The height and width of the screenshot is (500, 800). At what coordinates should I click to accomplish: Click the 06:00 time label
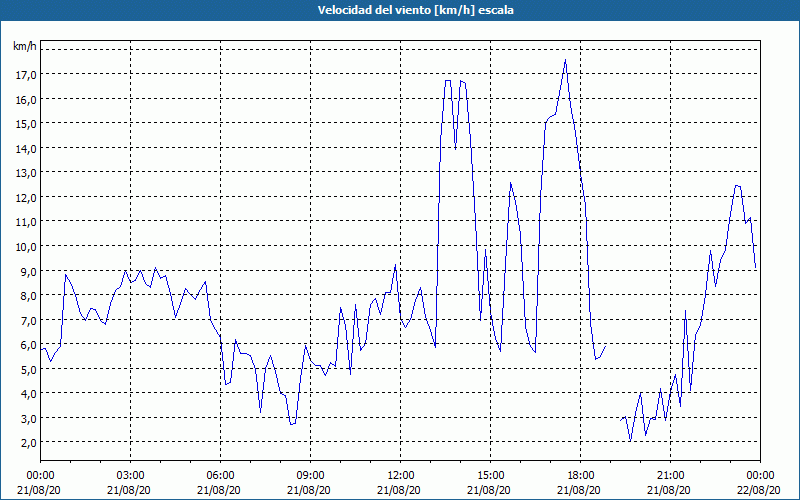[x=220, y=476]
